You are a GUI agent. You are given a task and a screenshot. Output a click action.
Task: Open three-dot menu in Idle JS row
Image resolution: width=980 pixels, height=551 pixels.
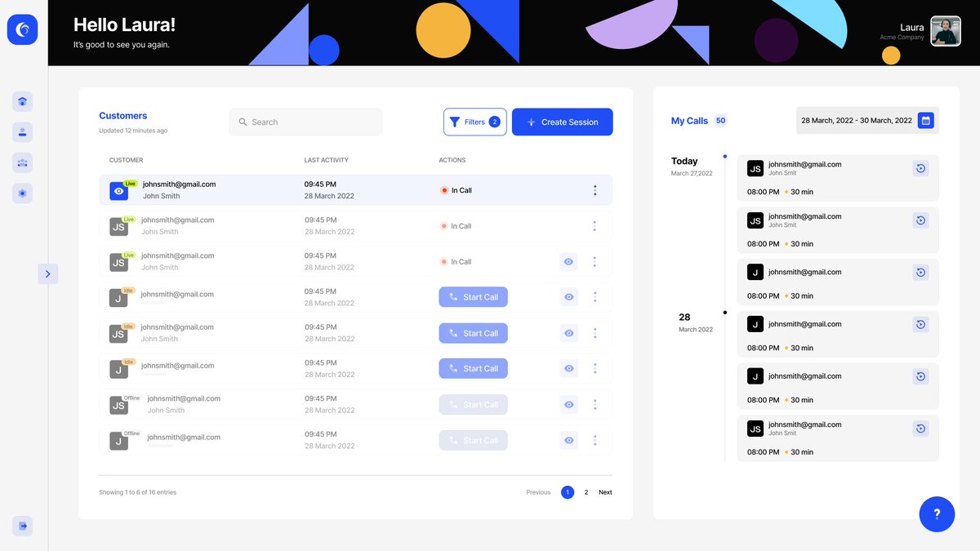point(595,333)
